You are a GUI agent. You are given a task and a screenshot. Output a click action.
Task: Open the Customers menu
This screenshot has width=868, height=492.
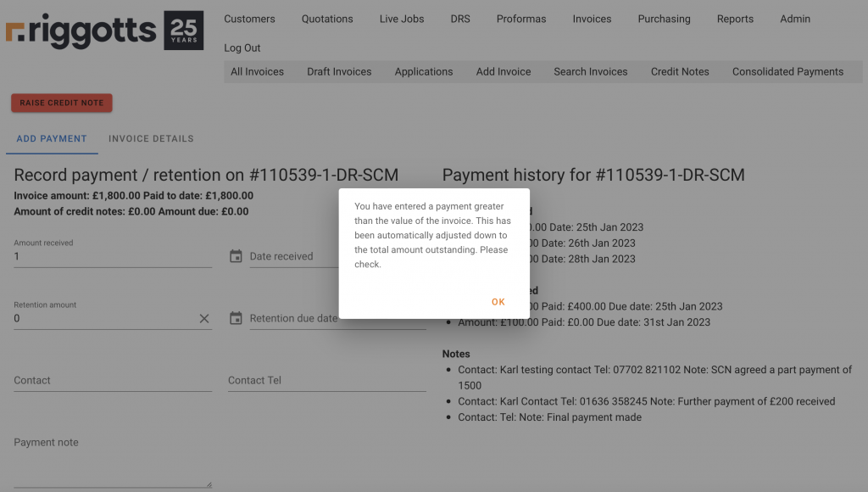click(249, 19)
